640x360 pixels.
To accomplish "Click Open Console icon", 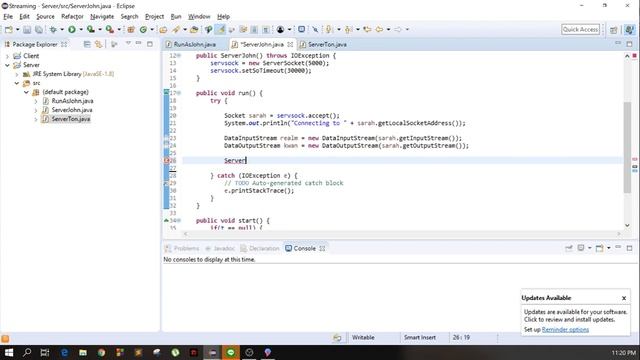I will (x=599, y=248).
